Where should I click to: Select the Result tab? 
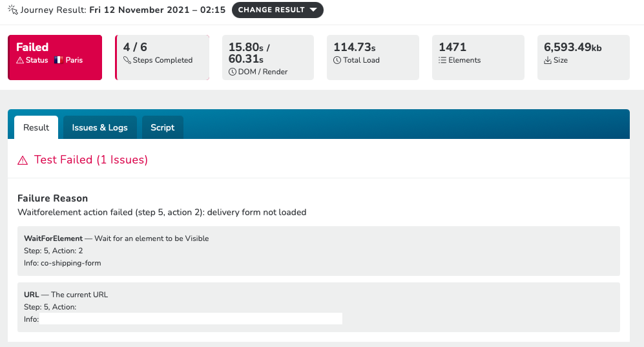(36, 127)
